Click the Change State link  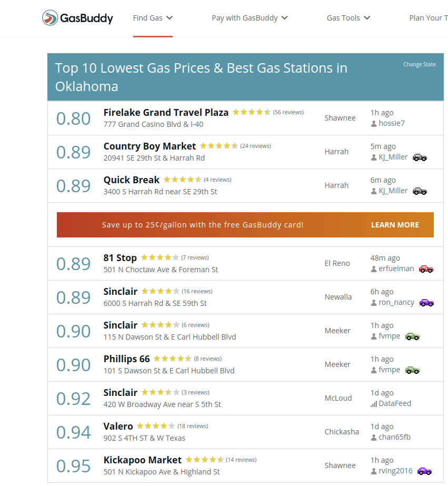[420, 64]
